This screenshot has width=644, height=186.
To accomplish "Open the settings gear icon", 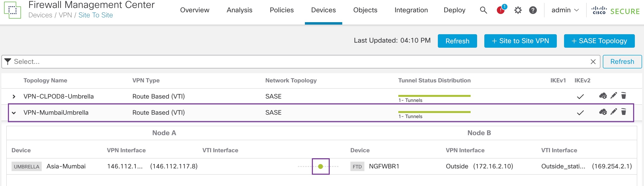I will tap(518, 10).
